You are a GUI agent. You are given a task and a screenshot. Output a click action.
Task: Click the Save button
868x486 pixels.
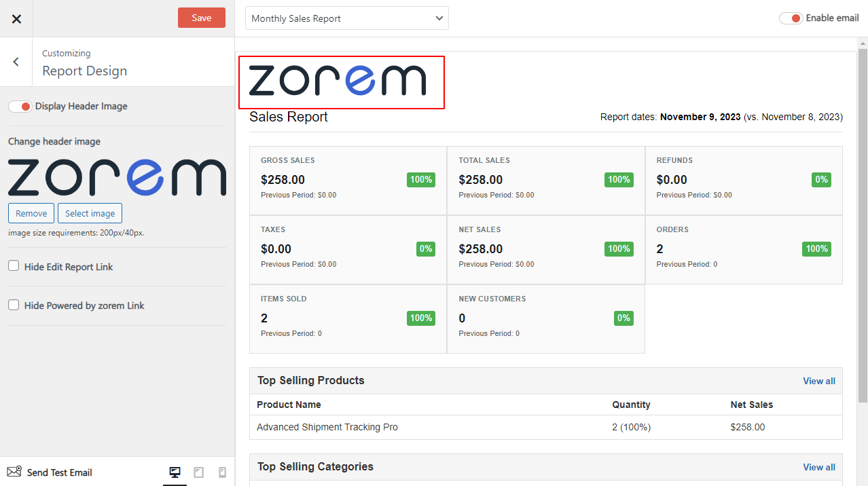tap(201, 18)
